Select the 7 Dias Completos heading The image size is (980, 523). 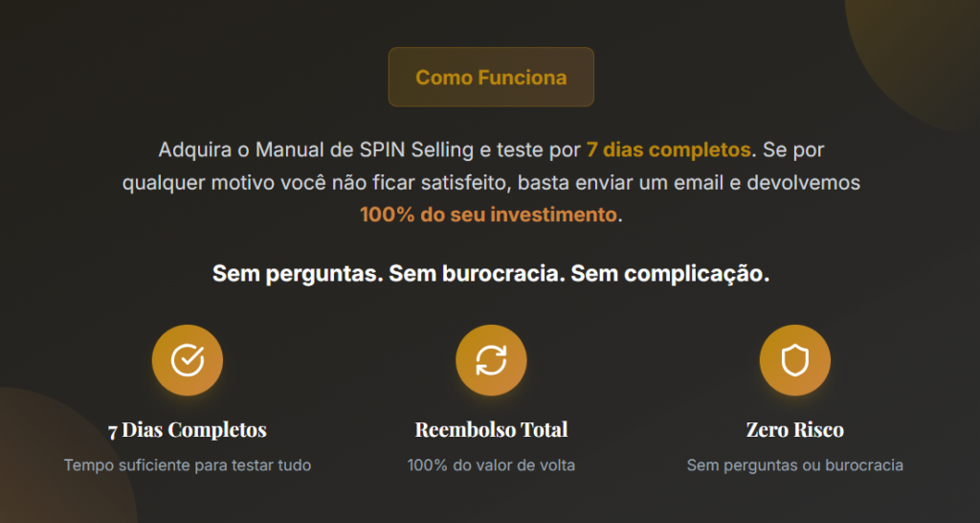click(x=188, y=429)
